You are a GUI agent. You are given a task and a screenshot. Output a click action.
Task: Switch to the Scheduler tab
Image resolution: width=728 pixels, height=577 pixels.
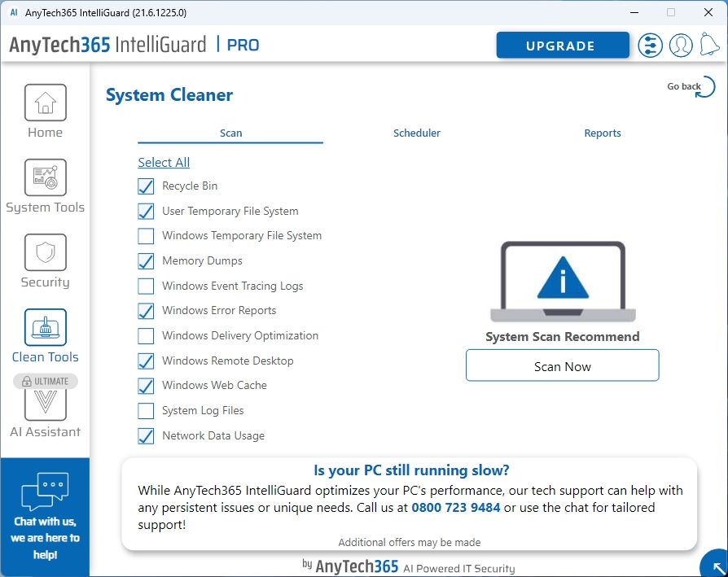pyautogui.click(x=416, y=133)
